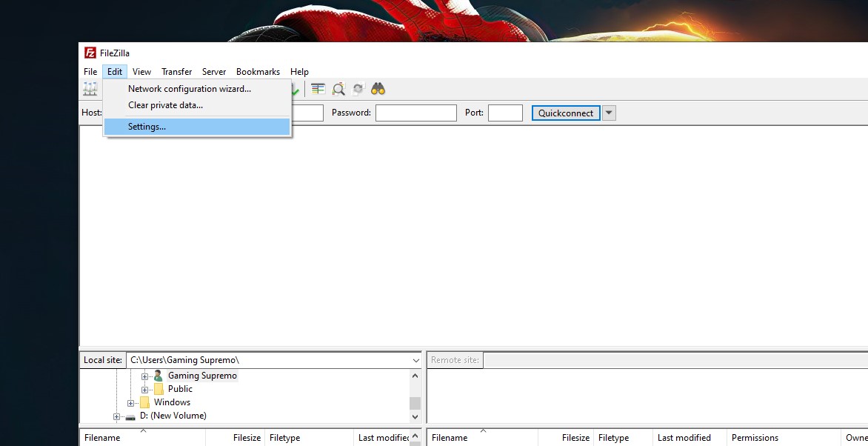
Task: Open the Local site path dropdown
Action: point(415,360)
